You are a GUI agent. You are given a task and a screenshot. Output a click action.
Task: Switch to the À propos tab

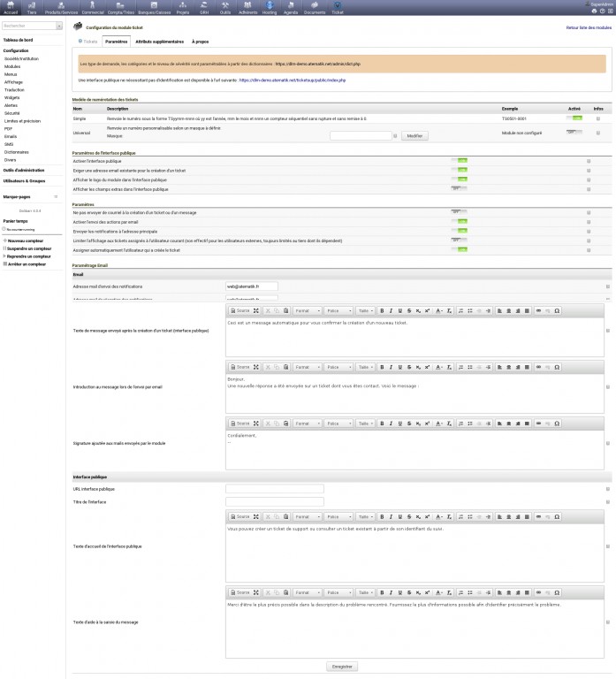pyautogui.click(x=200, y=42)
